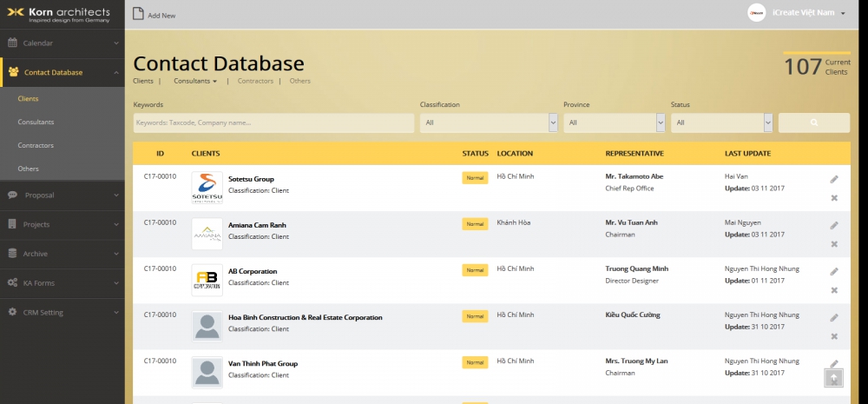
Task: Click Van Thinh Phat Group placeholder avatar
Action: tap(207, 372)
